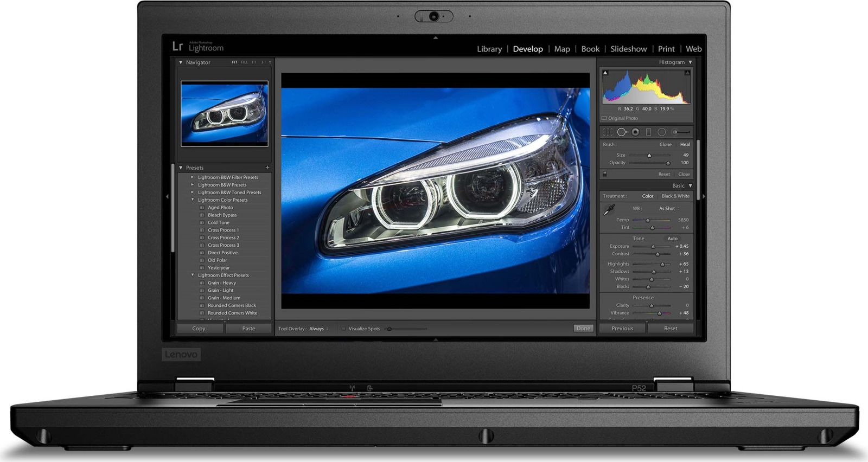Expand Lightroom B&W Filter Presets folder
The image size is (868, 462).
(192, 177)
